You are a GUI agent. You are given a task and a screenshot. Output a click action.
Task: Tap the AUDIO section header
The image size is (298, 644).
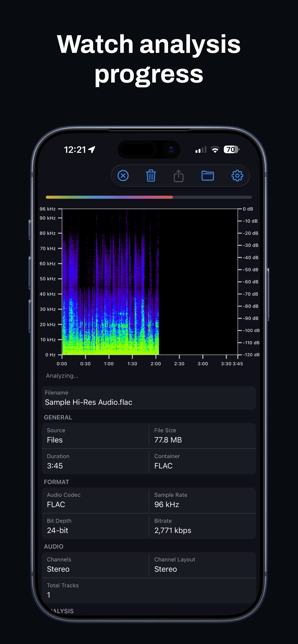point(54,546)
